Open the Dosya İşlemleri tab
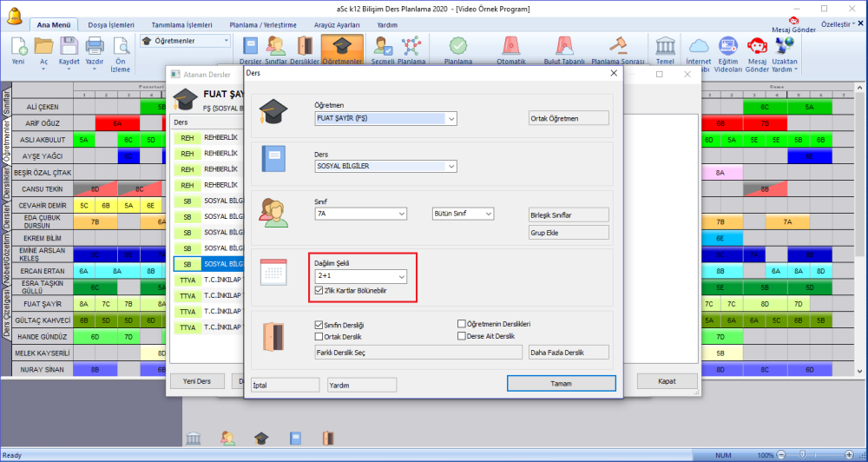868x462 pixels. 111,25
